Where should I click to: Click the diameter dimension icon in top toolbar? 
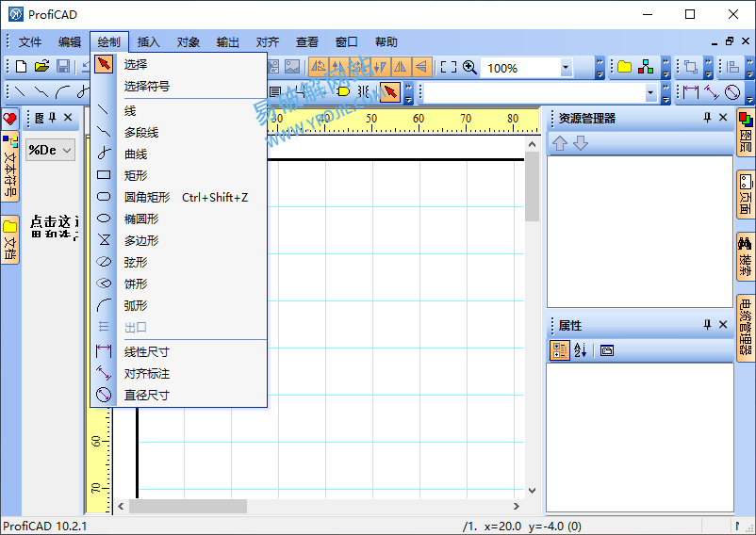732,92
